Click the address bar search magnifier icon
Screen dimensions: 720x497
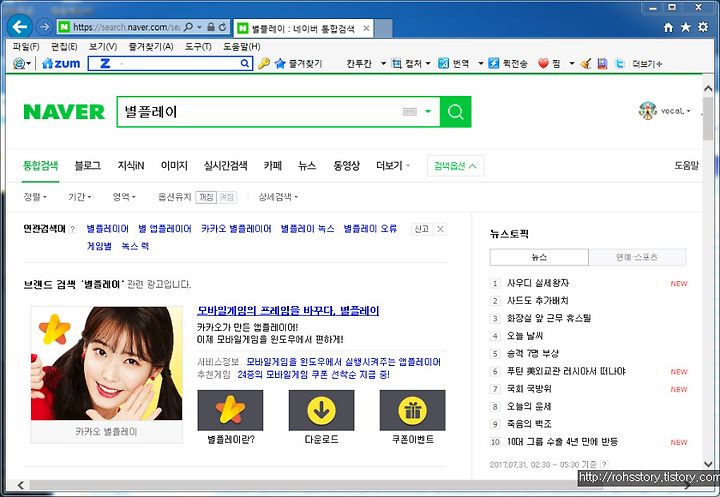pos(188,27)
